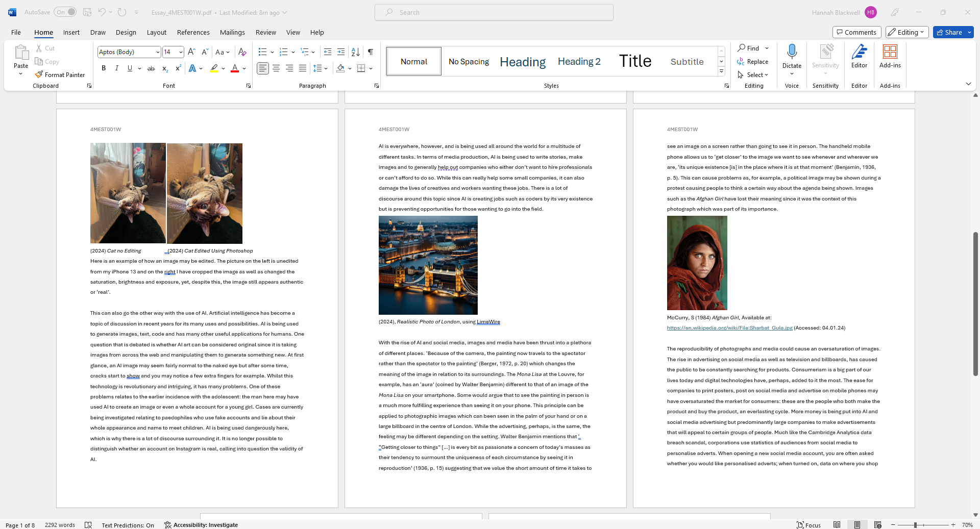The width and height of the screenshot is (980, 529).
Task: Switch to the Design tab
Action: tap(126, 32)
